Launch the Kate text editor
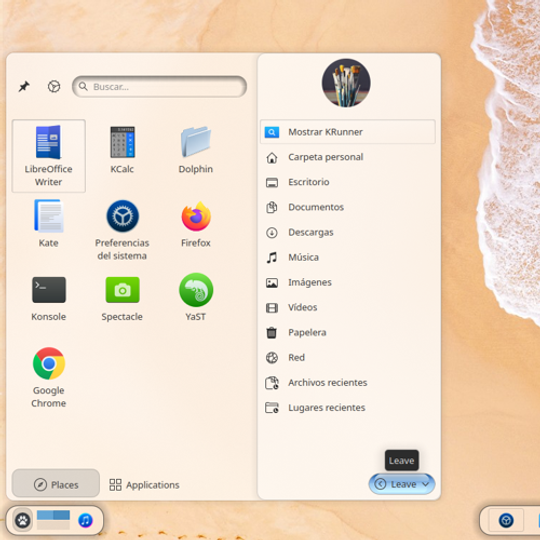 [x=49, y=223]
